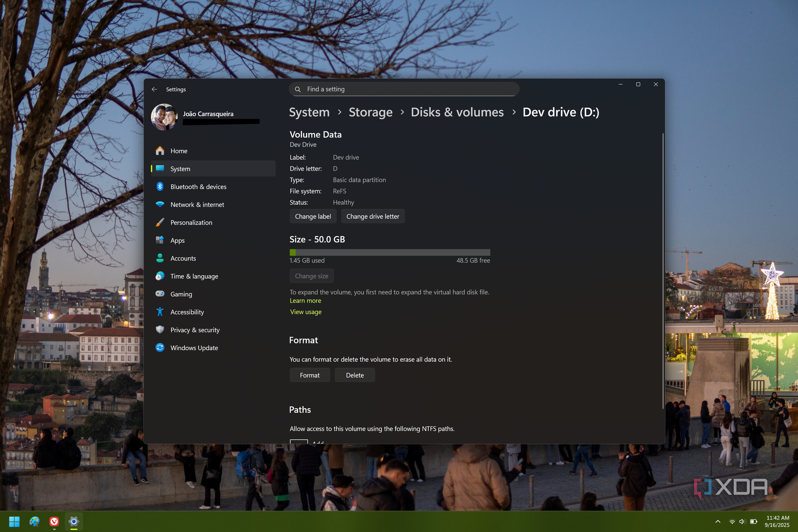
Task: Open Accounts settings
Action: click(x=183, y=258)
